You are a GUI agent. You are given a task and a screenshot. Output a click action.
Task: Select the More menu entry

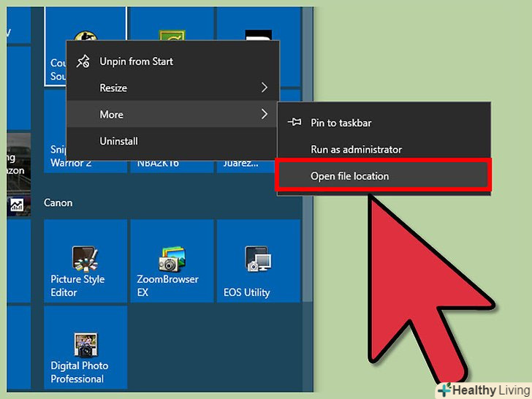(172, 114)
